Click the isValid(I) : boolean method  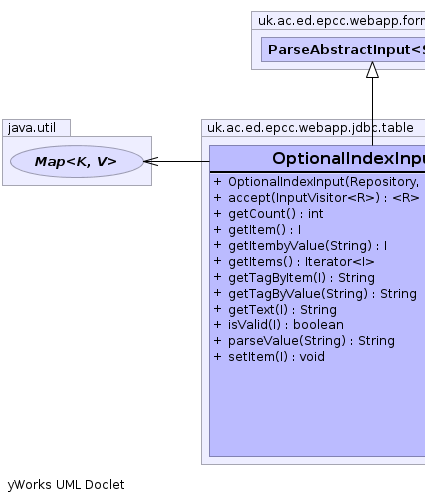coord(278,325)
